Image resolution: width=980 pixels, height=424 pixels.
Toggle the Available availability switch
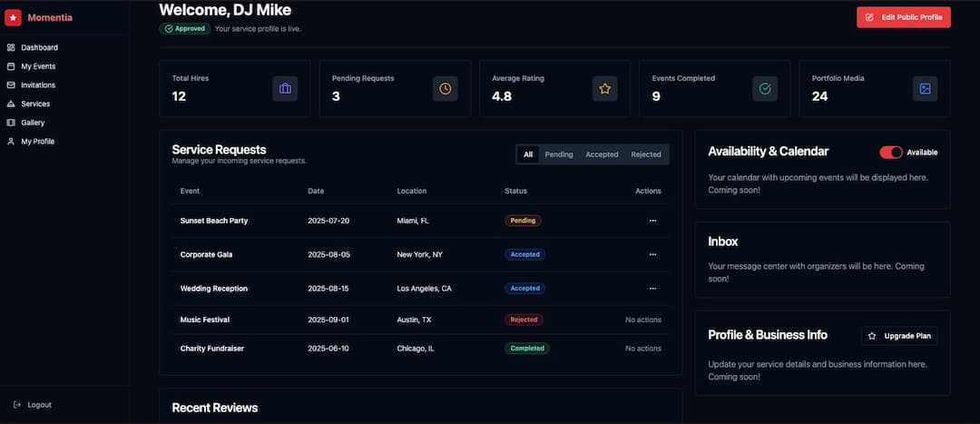coord(891,153)
